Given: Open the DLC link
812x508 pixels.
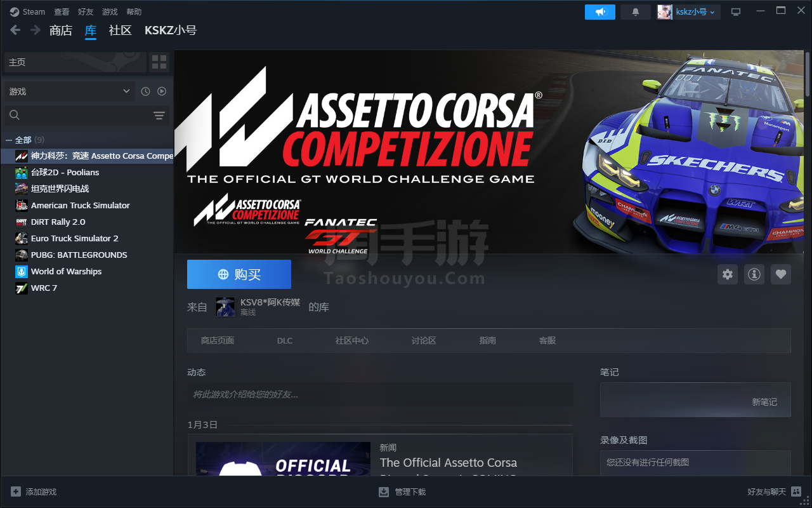Looking at the screenshot, I should (x=285, y=340).
